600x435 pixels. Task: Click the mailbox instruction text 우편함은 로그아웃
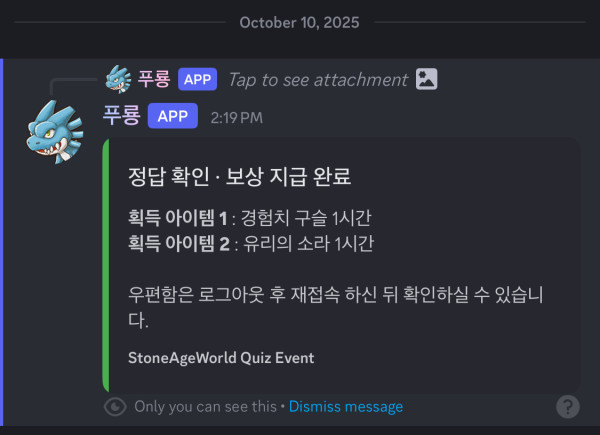pos(336,307)
